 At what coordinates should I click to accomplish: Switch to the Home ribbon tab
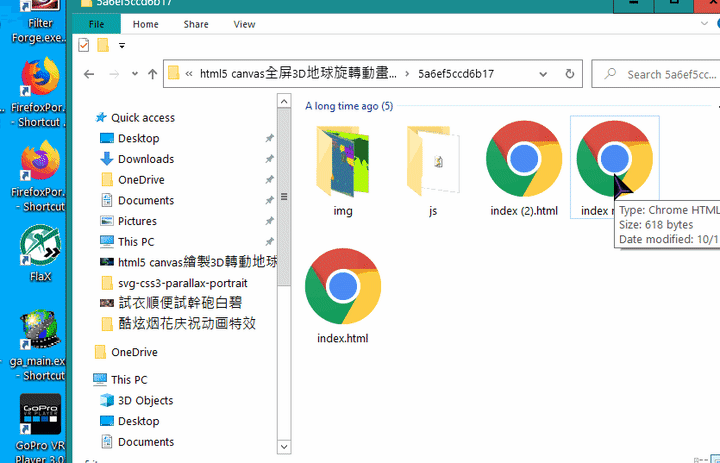pos(146,24)
